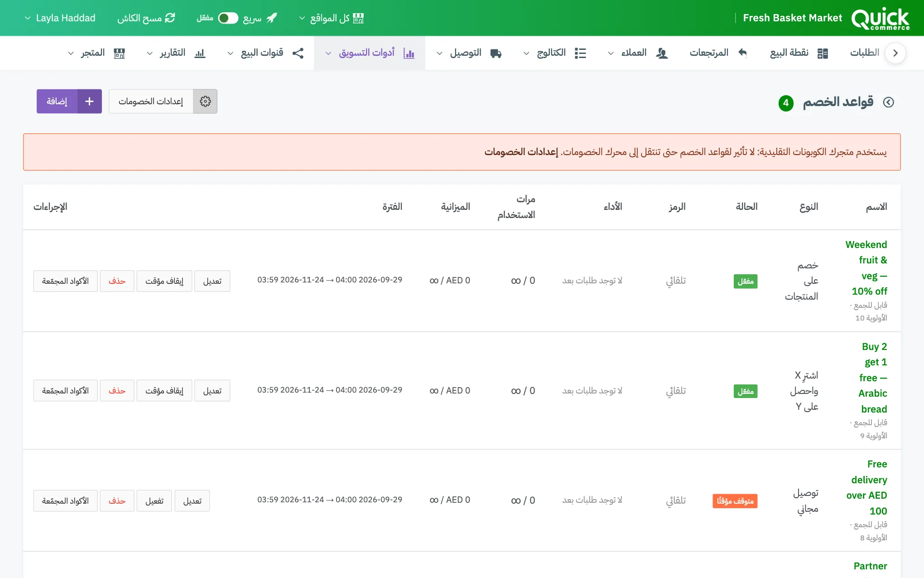
Task: Click the gear icon for discount settings
Action: point(205,101)
